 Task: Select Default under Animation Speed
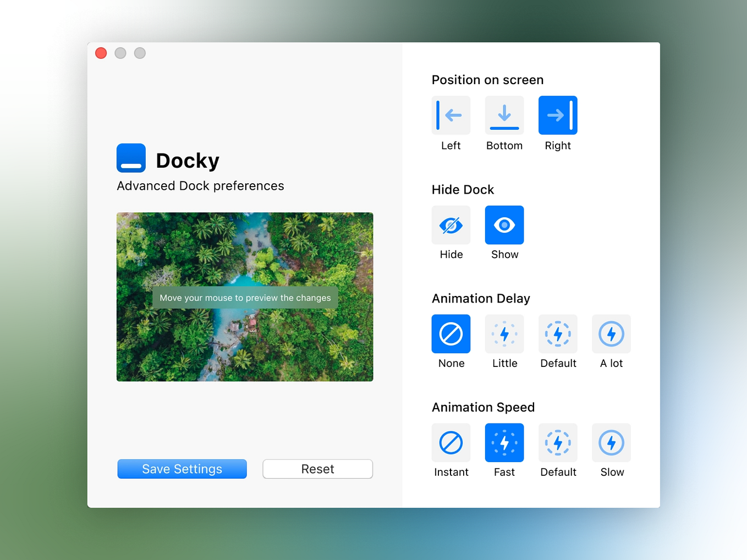click(557, 443)
